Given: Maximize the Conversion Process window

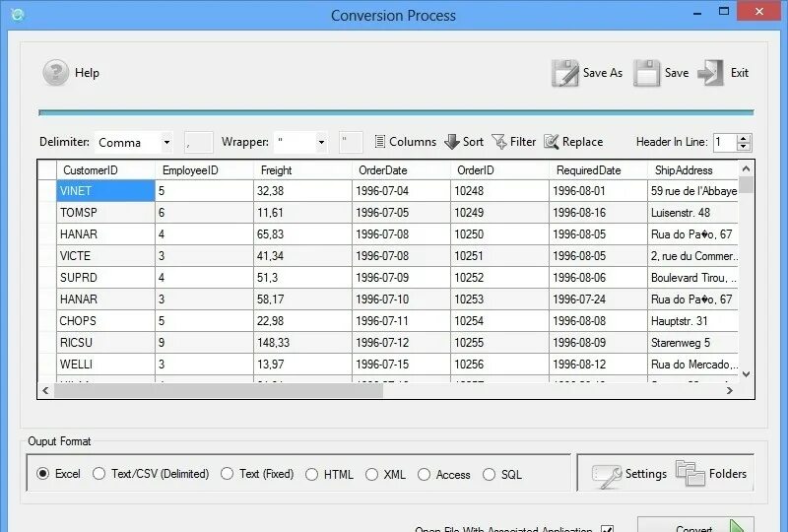Looking at the screenshot, I should (x=724, y=11).
